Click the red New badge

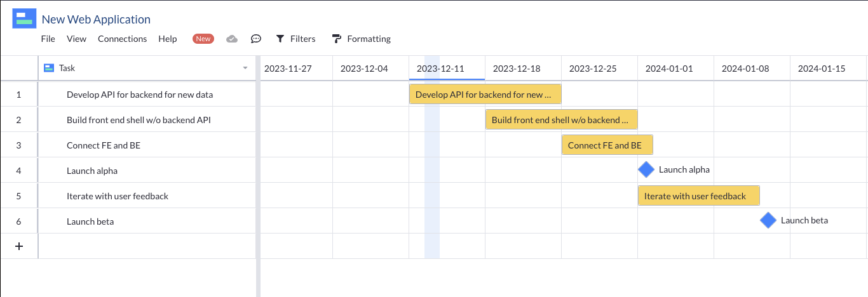203,39
